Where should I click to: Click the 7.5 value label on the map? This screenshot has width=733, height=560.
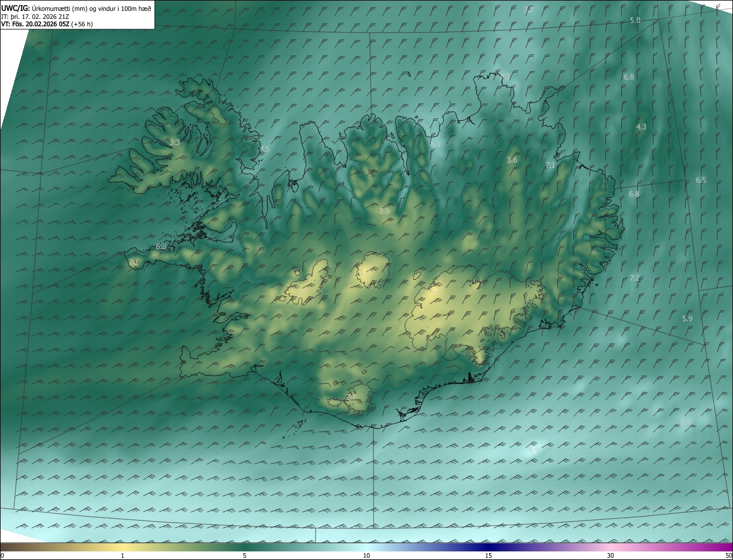tap(265, 149)
